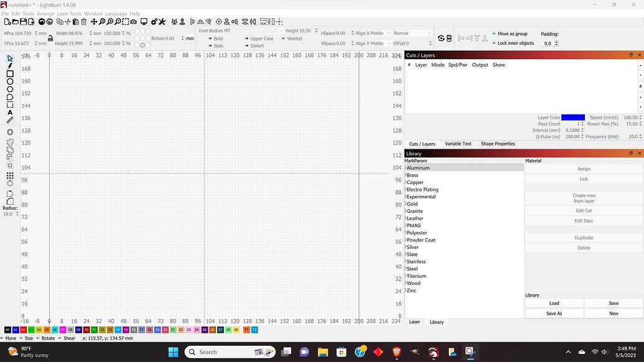Open a project with the folder icon
Viewport: 644px width, 362px height.
click(x=15, y=22)
